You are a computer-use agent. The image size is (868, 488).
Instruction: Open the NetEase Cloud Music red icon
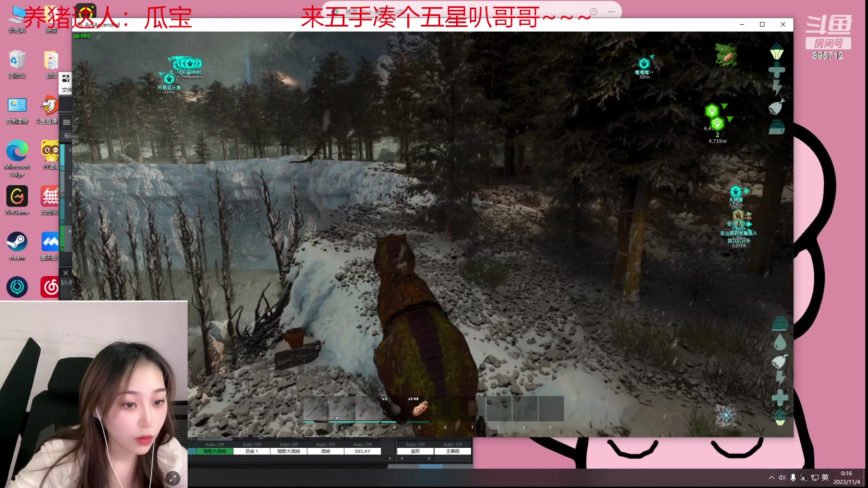coord(50,287)
